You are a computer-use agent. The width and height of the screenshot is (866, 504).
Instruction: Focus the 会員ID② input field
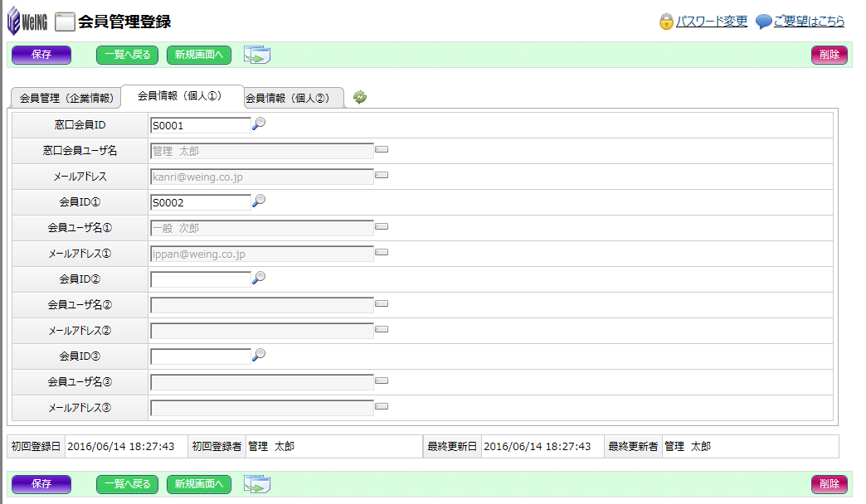click(x=200, y=279)
